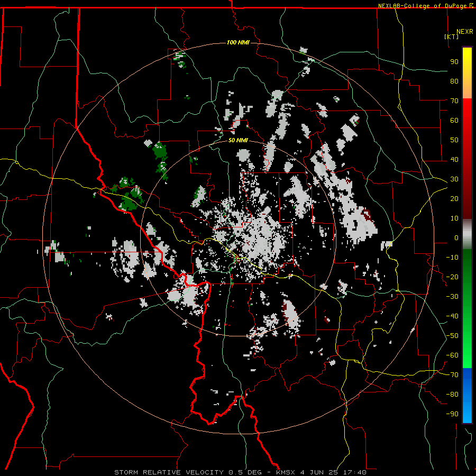Click the Storm Relative Velocity KMSX caption
The height and width of the screenshot is (476, 476).
(240, 472)
